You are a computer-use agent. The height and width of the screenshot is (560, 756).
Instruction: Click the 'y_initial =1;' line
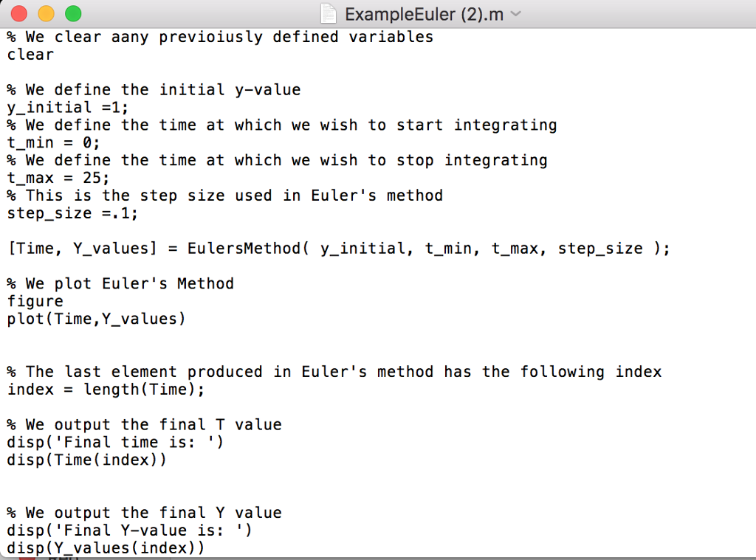(67, 108)
